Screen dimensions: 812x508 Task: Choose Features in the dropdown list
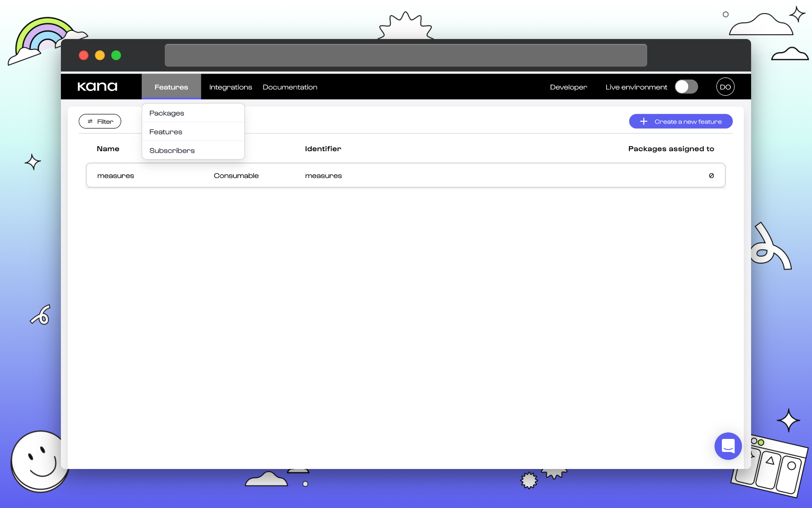(166, 132)
